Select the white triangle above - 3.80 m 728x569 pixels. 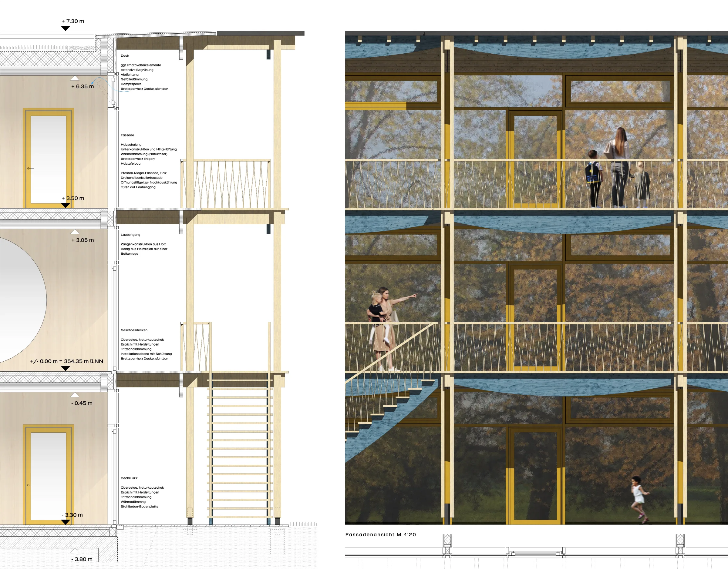[75, 551]
